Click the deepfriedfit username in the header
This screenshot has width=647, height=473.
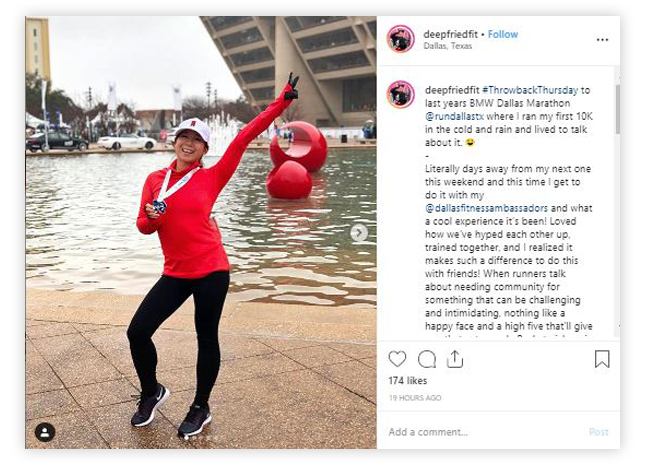(x=450, y=34)
